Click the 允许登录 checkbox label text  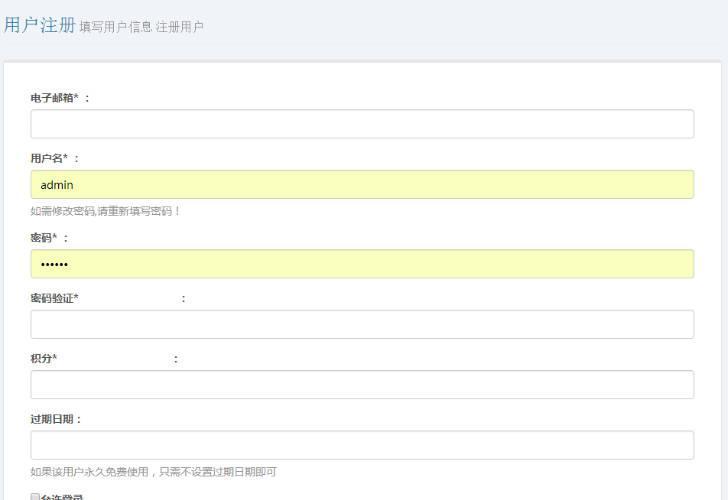pos(62,497)
